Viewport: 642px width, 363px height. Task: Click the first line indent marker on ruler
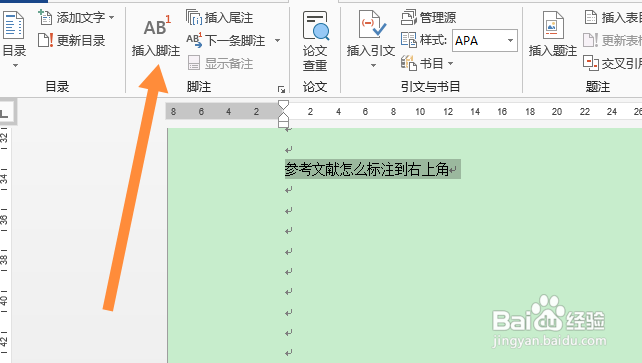point(283,105)
